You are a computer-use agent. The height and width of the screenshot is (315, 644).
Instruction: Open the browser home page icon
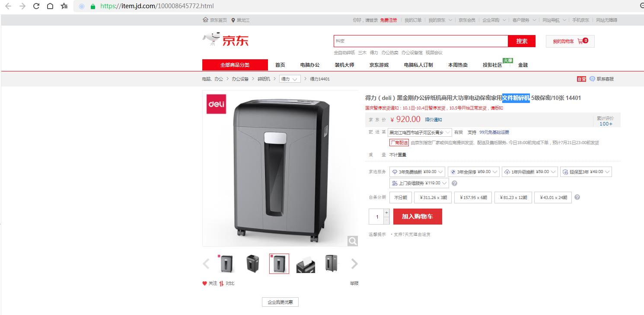coord(50,6)
